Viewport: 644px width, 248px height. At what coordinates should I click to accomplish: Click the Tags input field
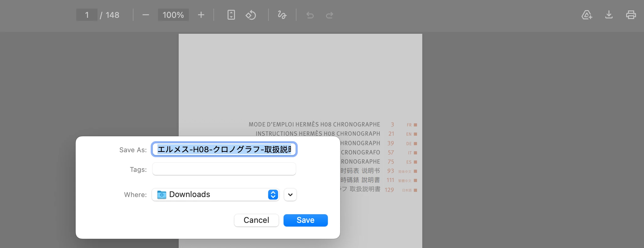tap(224, 169)
